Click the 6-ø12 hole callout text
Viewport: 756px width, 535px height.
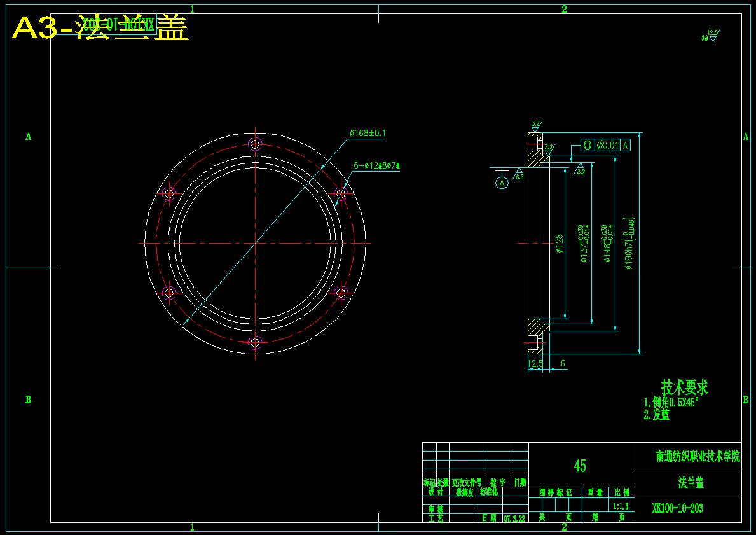pos(376,166)
